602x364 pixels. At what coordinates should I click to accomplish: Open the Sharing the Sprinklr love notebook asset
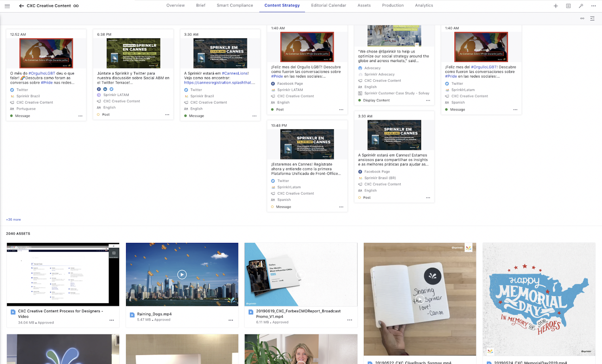(420, 299)
